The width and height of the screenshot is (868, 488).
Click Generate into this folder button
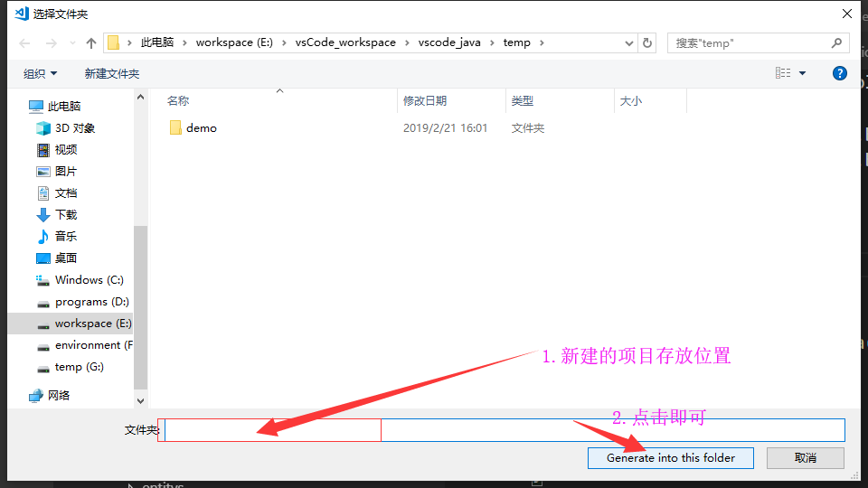click(670, 458)
